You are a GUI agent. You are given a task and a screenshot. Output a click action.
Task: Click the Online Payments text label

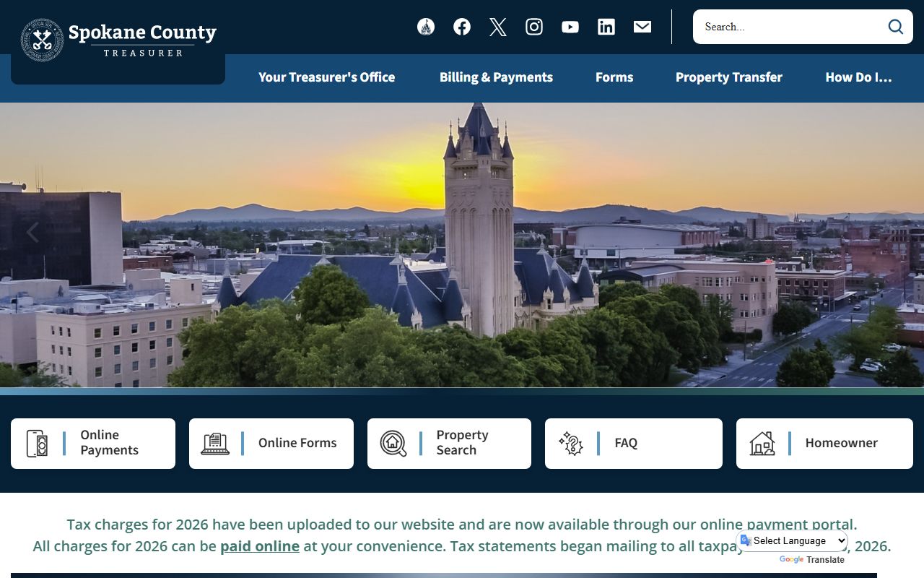[x=109, y=442]
